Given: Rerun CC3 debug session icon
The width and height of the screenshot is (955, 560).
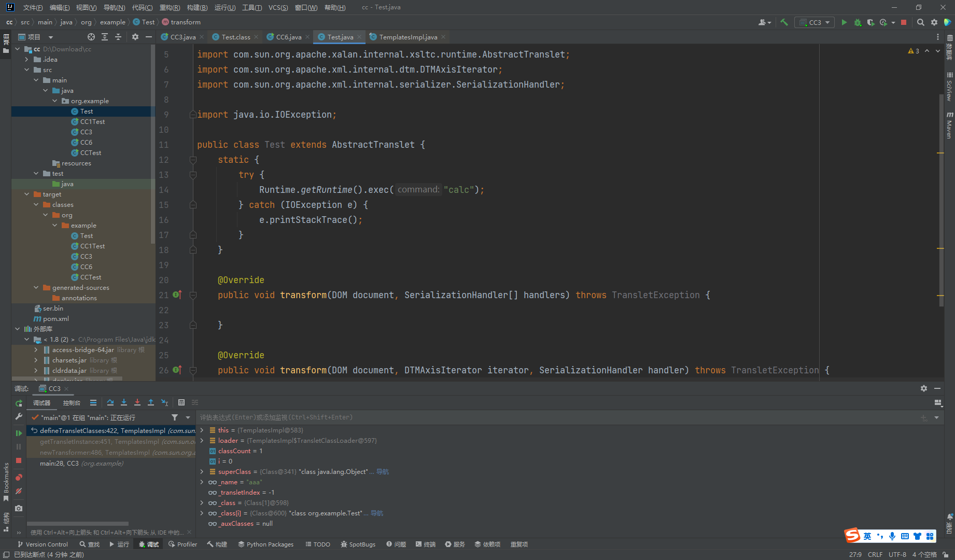Looking at the screenshot, I should [x=19, y=403].
